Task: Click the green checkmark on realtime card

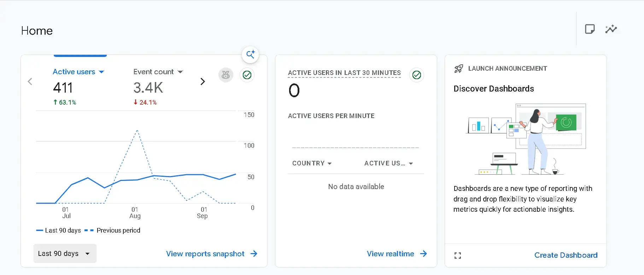Action: tap(417, 75)
